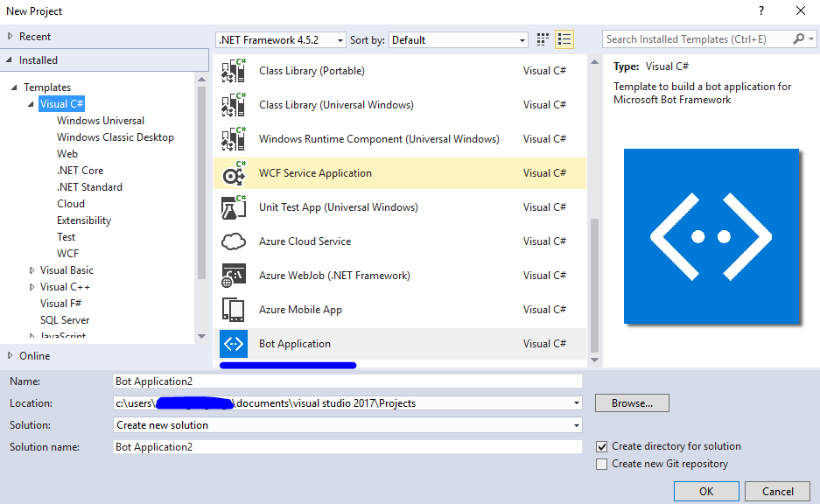Select Windows Classic Desktop category

coord(115,137)
